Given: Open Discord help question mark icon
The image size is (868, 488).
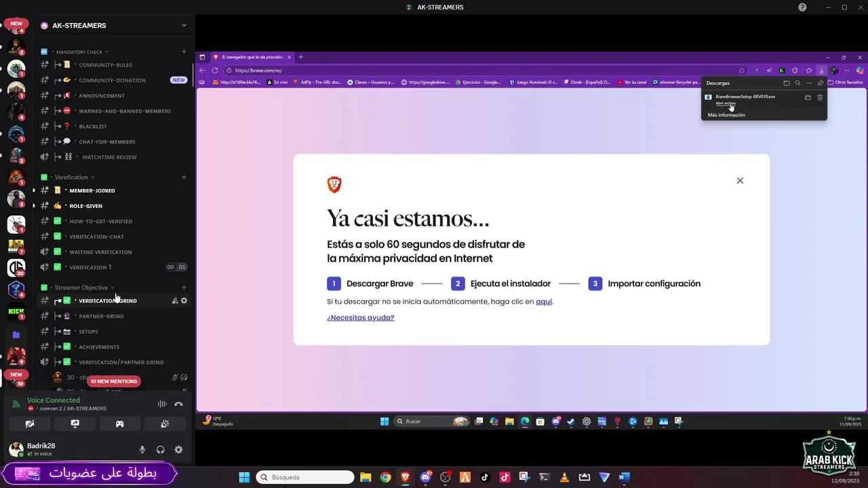Looking at the screenshot, I should click(803, 7).
